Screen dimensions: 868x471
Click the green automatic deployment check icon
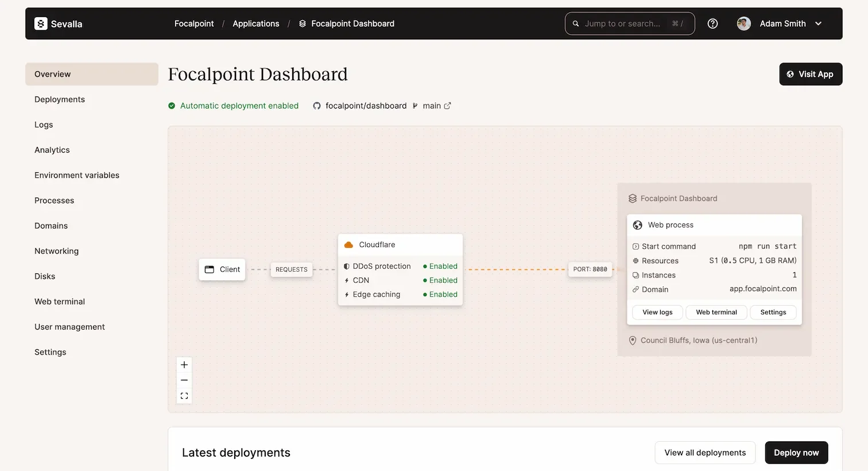[172, 106]
